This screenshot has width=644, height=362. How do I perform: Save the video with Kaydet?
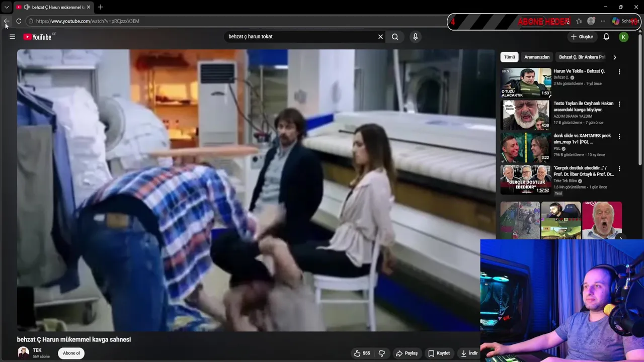tap(439, 353)
